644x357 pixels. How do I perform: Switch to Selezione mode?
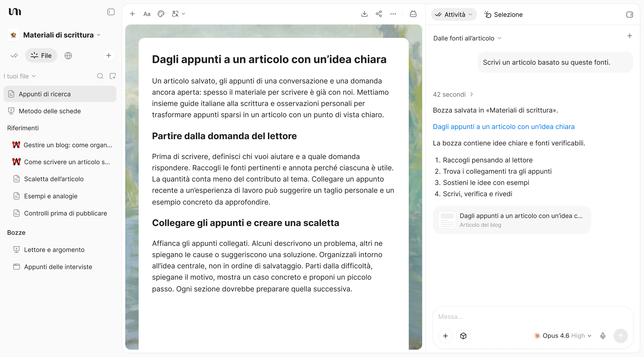click(504, 14)
